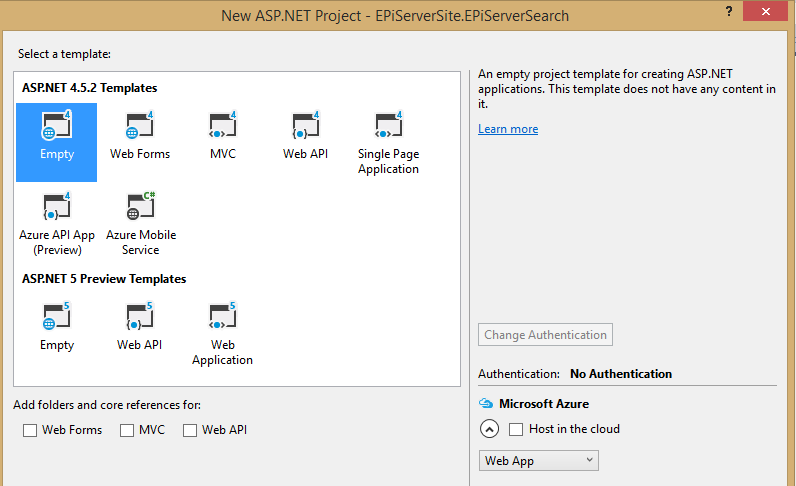Click 'Add folders and core references for:' text
796x486 pixels.
coord(107,405)
